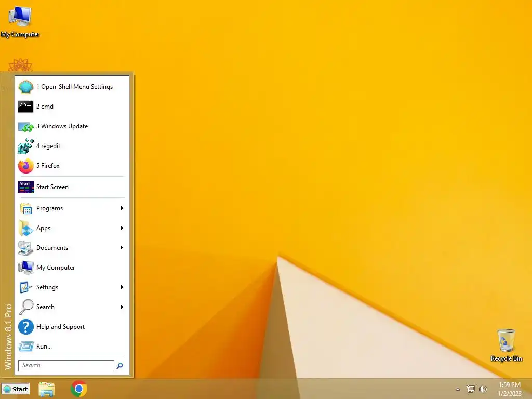Expand the Documents submenu arrow
This screenshot has height=399, width=532.
coord(122,248)
